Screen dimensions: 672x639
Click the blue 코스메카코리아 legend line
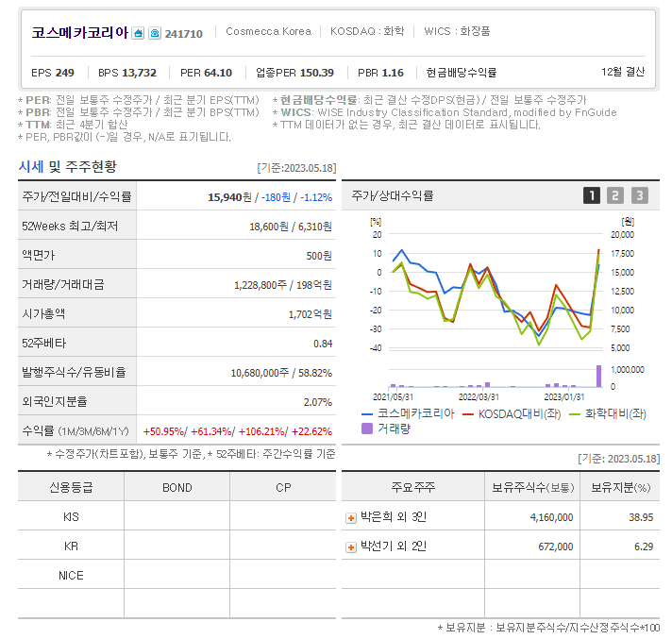(367, 414)
